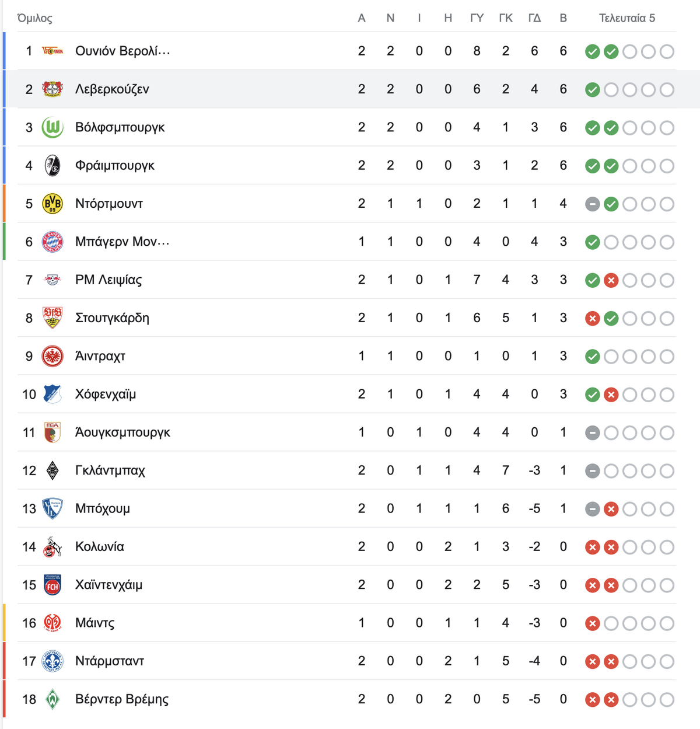The width and height of the screenshot is (700, 729).
Task: Click the Union Berlin club crest
Action: point(52,51)
